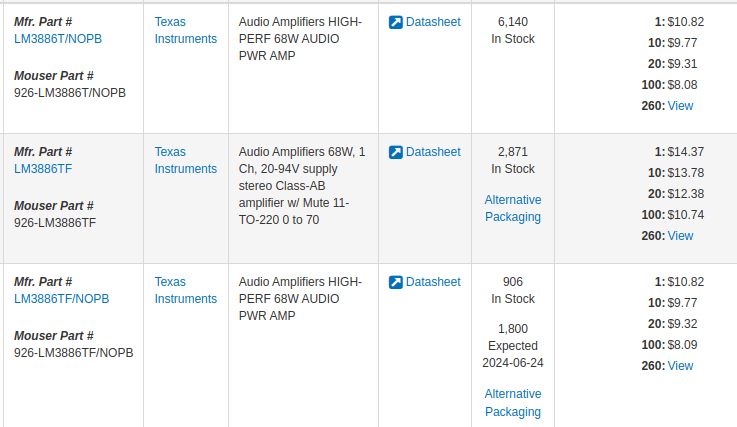Open Datasheet link for LM3886TF
Viewport: 737px width, 427px height.
(x=433, y=152)
